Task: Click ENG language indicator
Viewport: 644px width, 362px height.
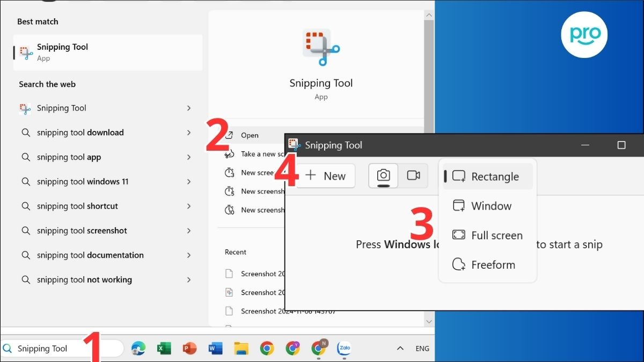Action: coord(422,349)
